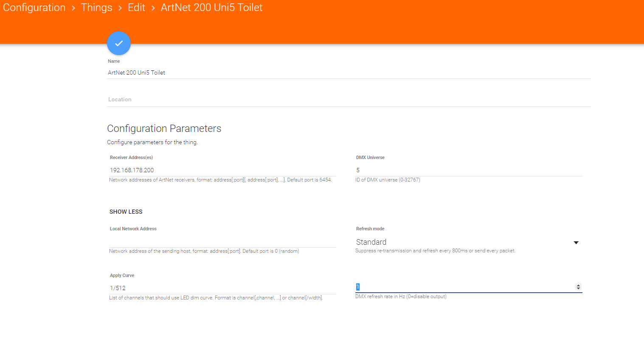The width and height of the screenshot is (644, 355).
Task: Select the DMX Universe input
Action: 468,170
